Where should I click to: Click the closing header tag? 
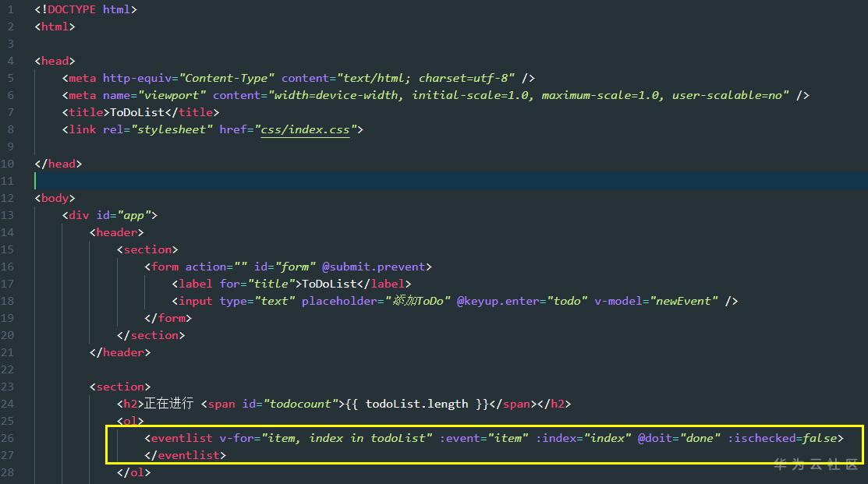point(119,352)
